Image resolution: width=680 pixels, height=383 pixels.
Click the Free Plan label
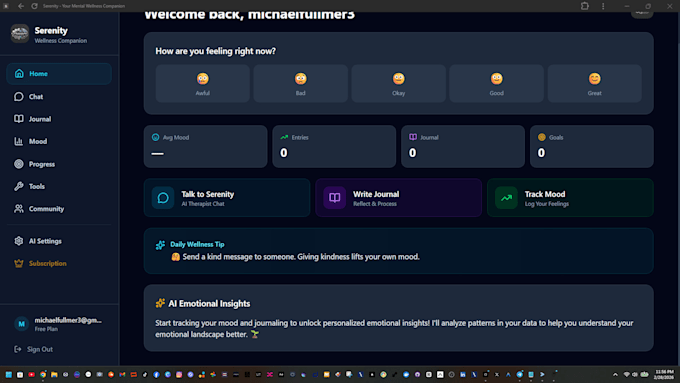click(46, 329)
